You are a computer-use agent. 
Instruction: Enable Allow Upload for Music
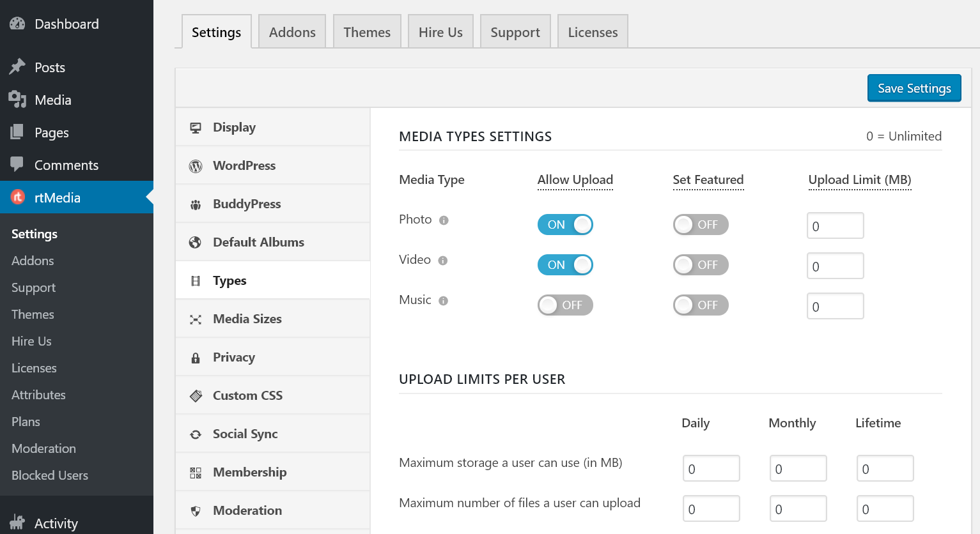click(565, 305)
